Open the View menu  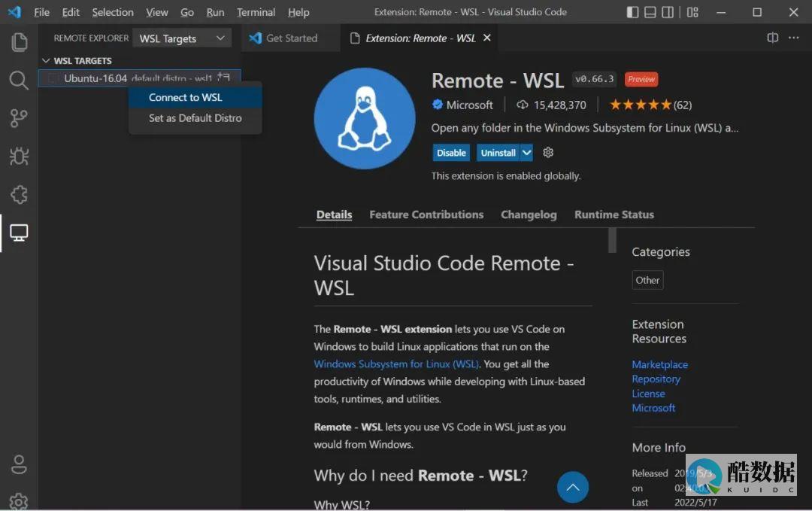tap(157, 12)
